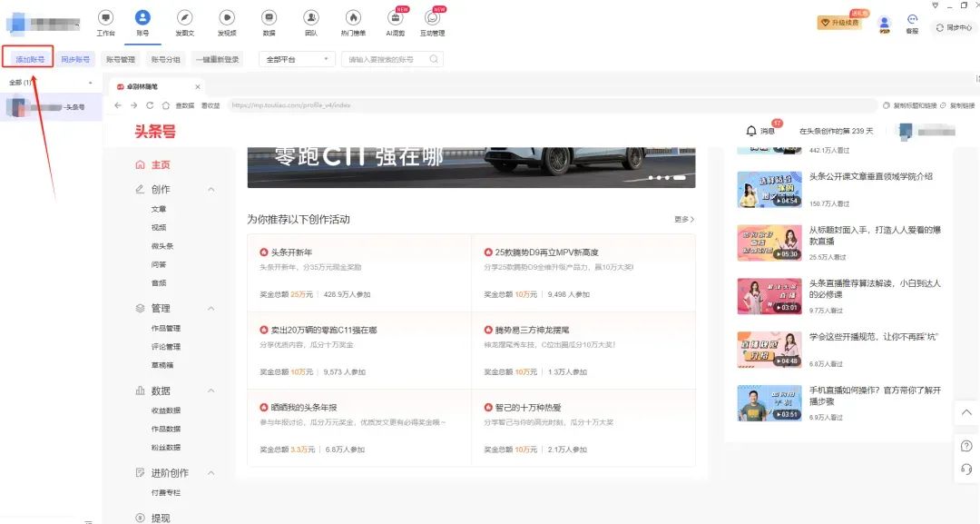Click the 升级续费 upgrade button
980x524 pixels.
(x=840, y=23)
